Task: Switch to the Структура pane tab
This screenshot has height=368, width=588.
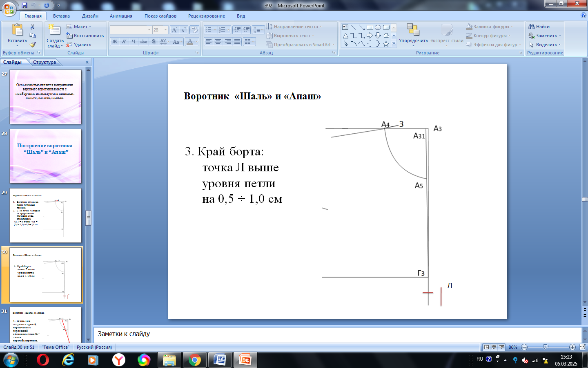Action: pos(45,62)
